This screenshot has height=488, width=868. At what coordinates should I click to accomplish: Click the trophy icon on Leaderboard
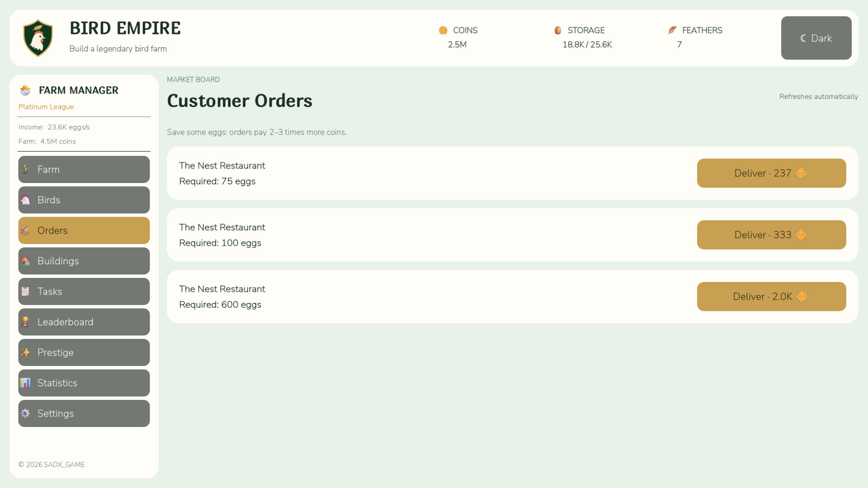pos(25,322)
